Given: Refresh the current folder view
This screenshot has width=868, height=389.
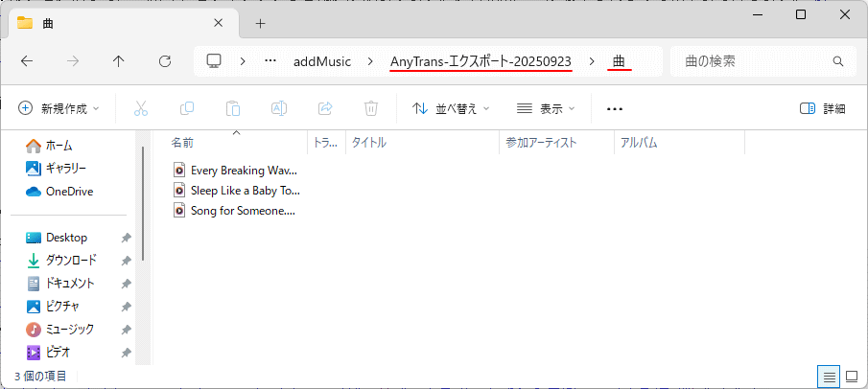Looking at the screenshot, I should [164, 61].
